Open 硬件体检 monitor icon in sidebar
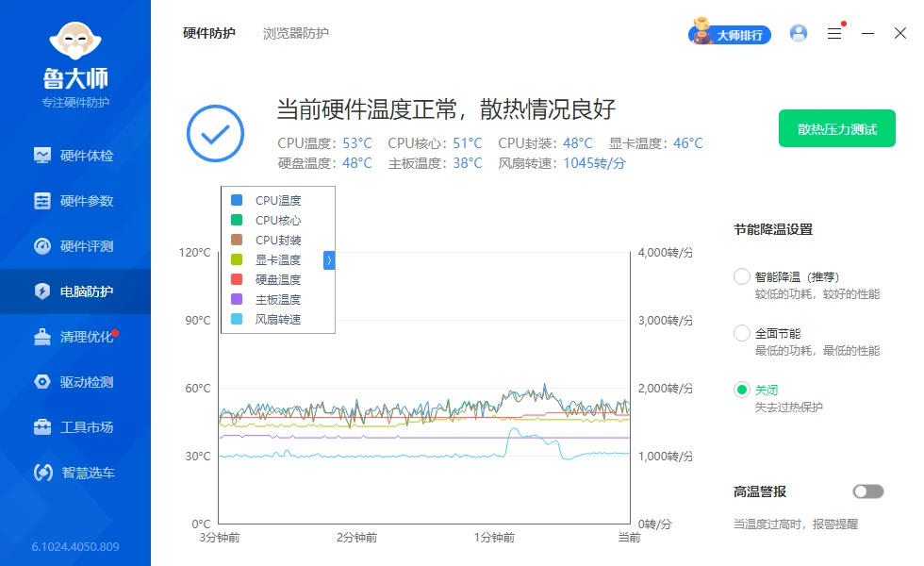 pos(41,156)
